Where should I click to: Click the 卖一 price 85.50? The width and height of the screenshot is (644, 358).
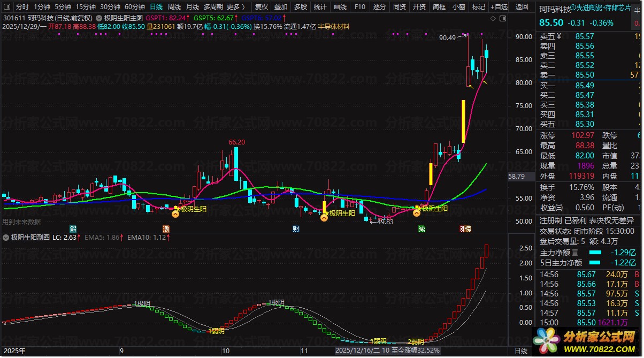tap(585, 75)
